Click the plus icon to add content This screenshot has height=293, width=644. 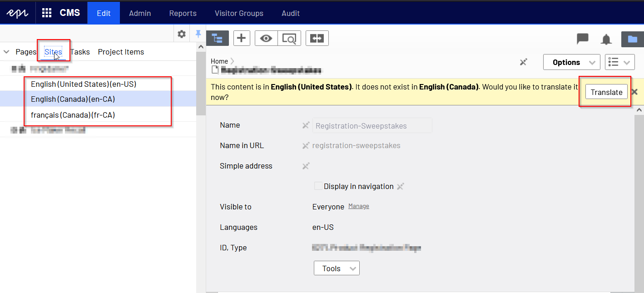tap(242, 39)
